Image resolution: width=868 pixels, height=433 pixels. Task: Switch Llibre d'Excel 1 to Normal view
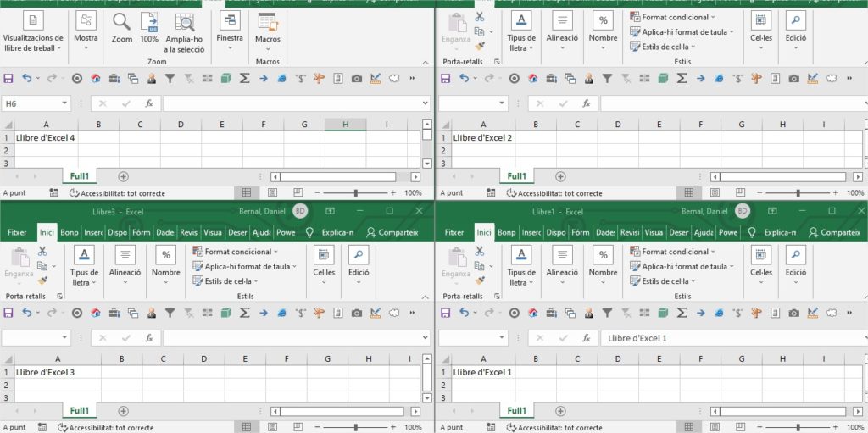(688, 427)
